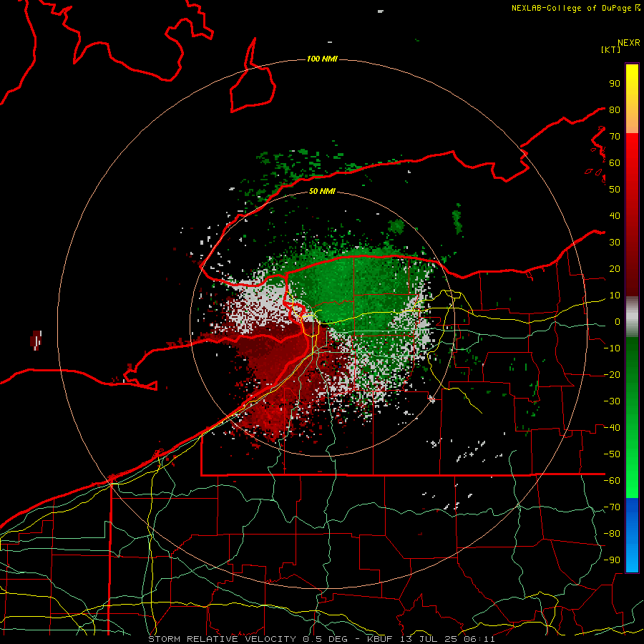Click the 30 knot scale label
Viewport: 644px width, 644px height.
pos(615,243)
